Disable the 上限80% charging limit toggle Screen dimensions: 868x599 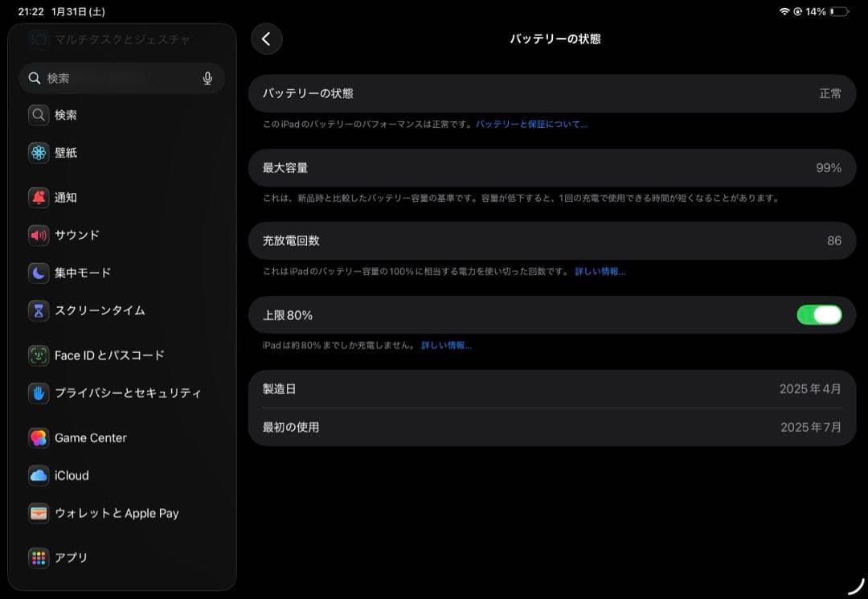tap(818, 314)
